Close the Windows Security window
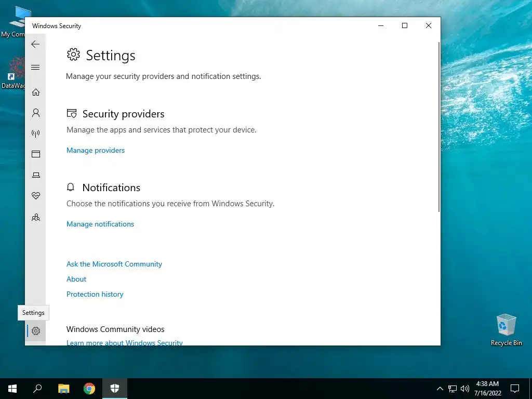This screenshot has height=399, width=532. (429, 25)
